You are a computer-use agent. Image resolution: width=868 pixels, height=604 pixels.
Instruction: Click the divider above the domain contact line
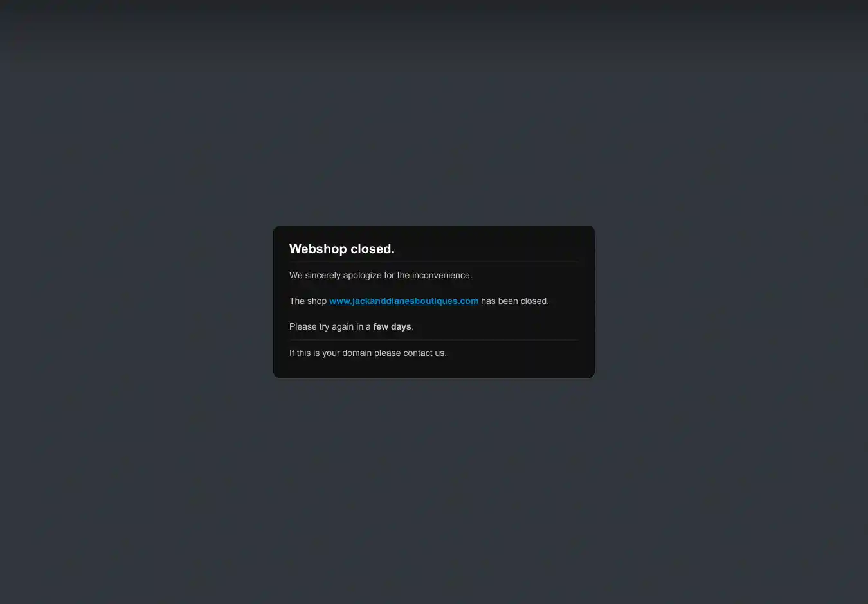coord(433,340)
